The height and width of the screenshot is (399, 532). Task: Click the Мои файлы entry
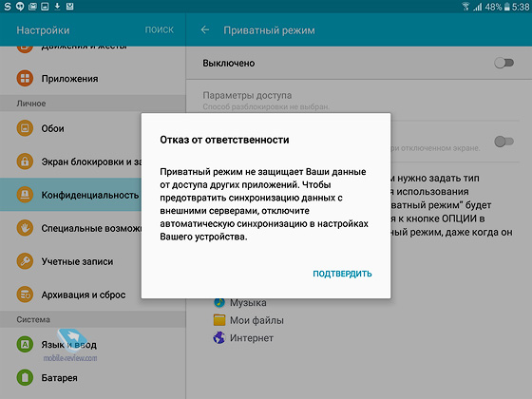(x=248, y=320)
